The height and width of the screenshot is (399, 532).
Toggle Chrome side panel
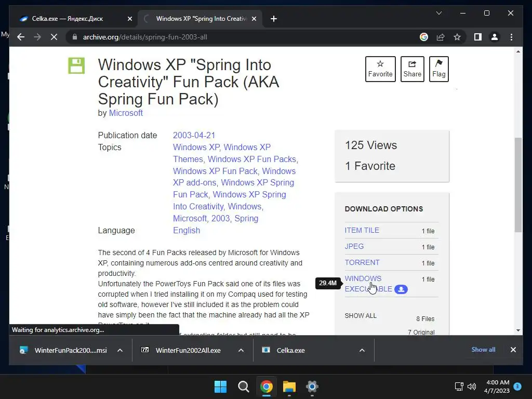(x=478, y=37)
